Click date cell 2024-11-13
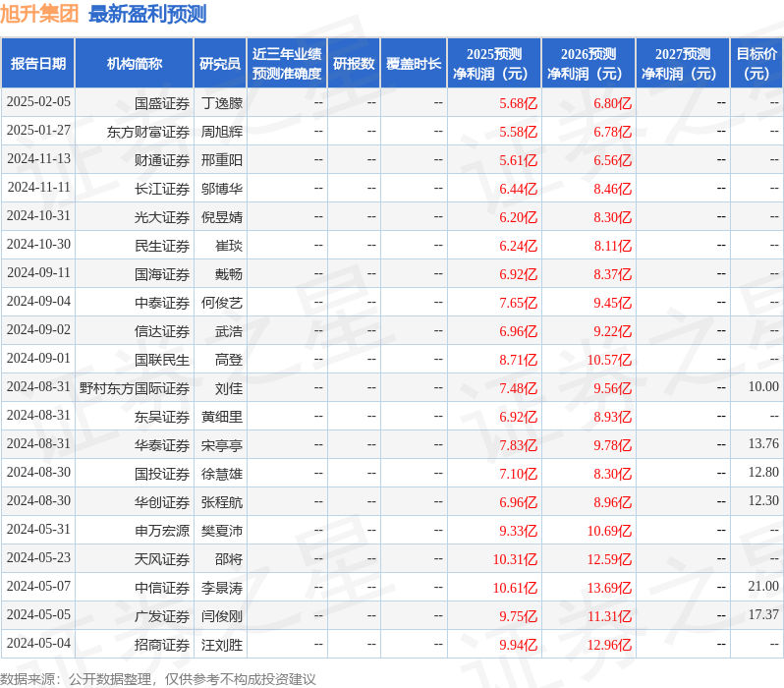The width and height of the screenshot is (784, 688). (x=38, y=158)
